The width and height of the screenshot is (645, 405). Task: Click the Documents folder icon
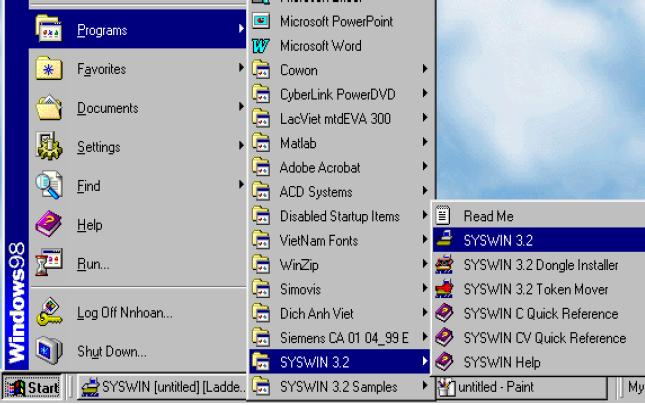pos(49,107)
